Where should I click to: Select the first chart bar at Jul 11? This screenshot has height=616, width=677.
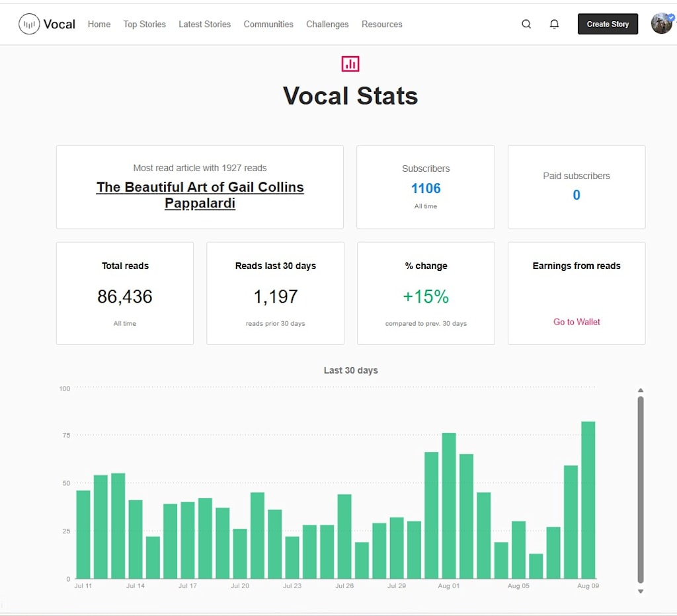click(x=83, y=535)
